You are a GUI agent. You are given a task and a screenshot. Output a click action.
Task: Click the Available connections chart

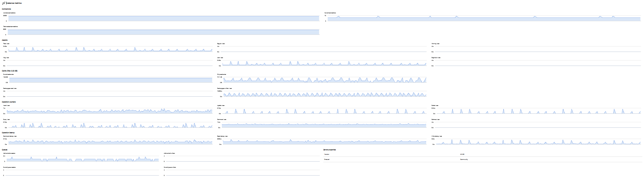[x=163, y=18]
